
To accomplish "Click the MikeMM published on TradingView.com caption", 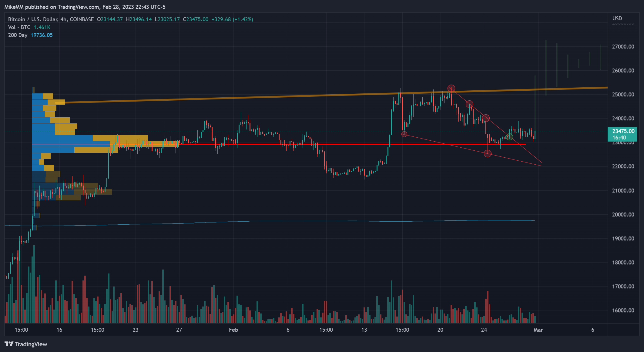I will (85, 7).
